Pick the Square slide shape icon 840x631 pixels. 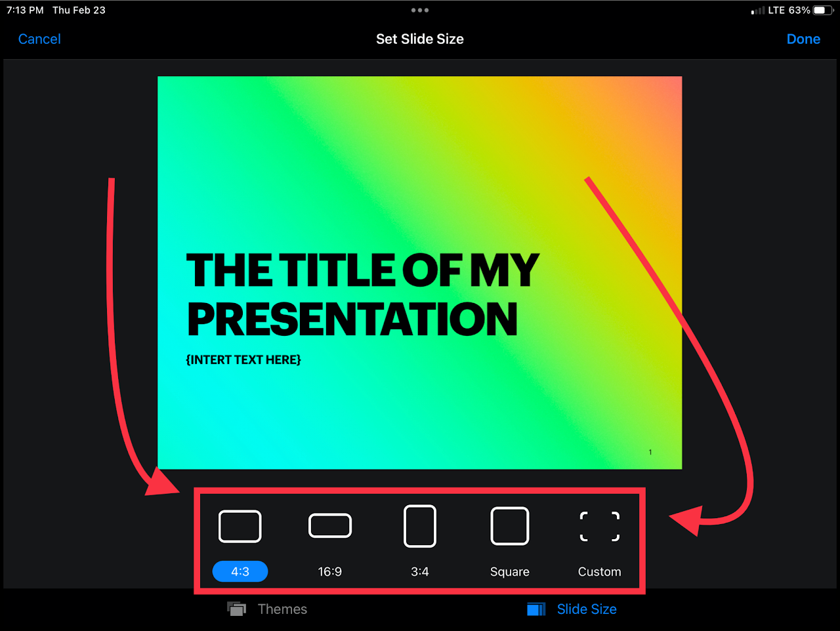click(510, 526)
